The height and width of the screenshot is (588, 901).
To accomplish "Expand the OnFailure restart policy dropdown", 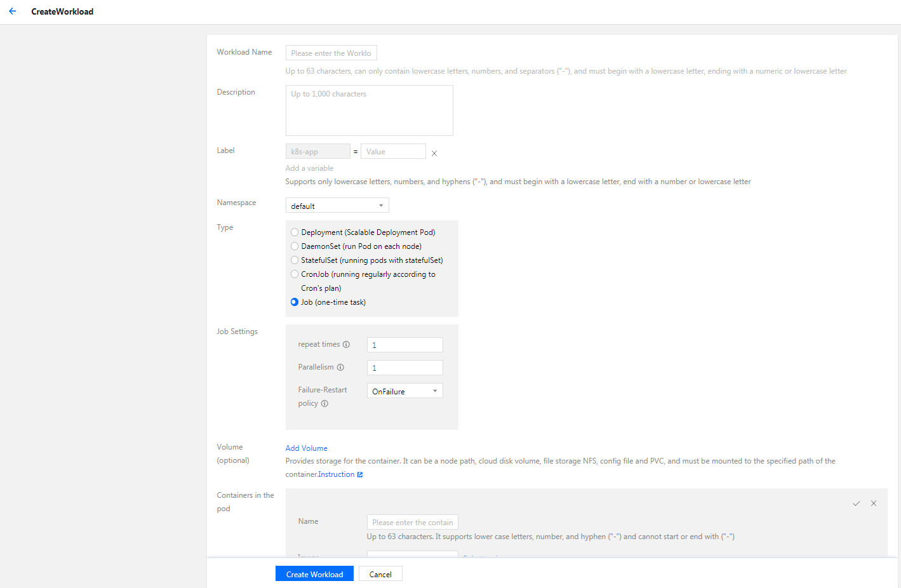I will pos(404,391).
